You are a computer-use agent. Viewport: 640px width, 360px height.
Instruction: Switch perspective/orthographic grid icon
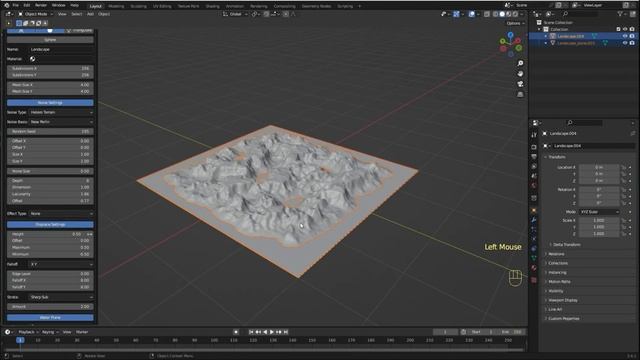pos(520,94)
